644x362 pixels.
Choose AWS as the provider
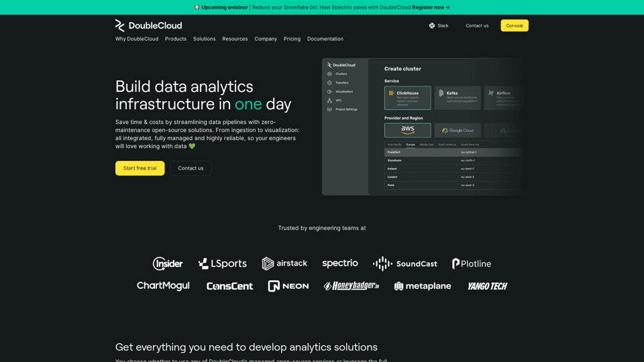[407, 130]
